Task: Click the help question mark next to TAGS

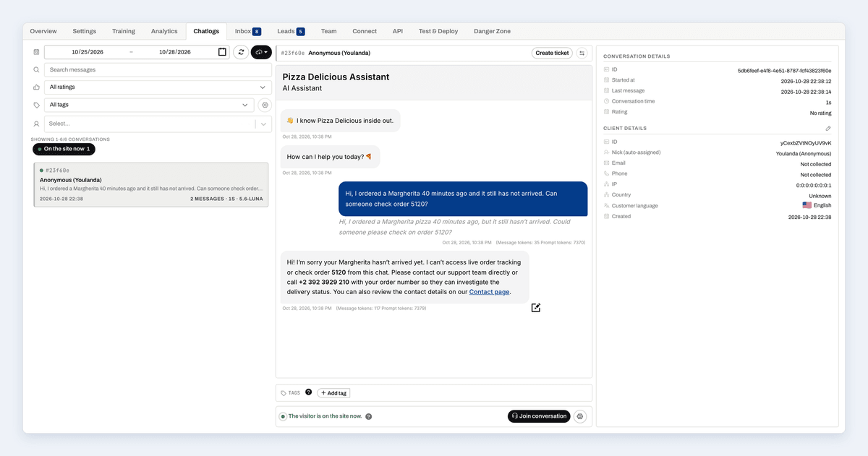Action: coord(309,392)
